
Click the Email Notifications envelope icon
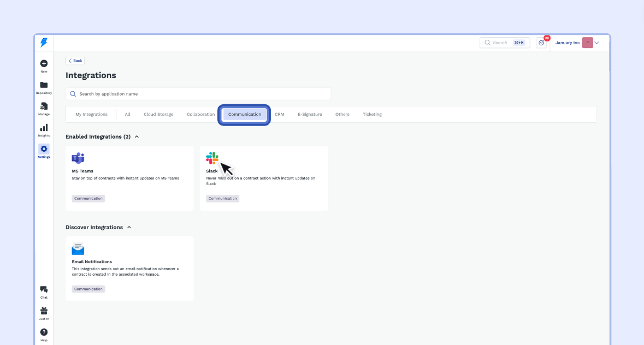[78, 248]
